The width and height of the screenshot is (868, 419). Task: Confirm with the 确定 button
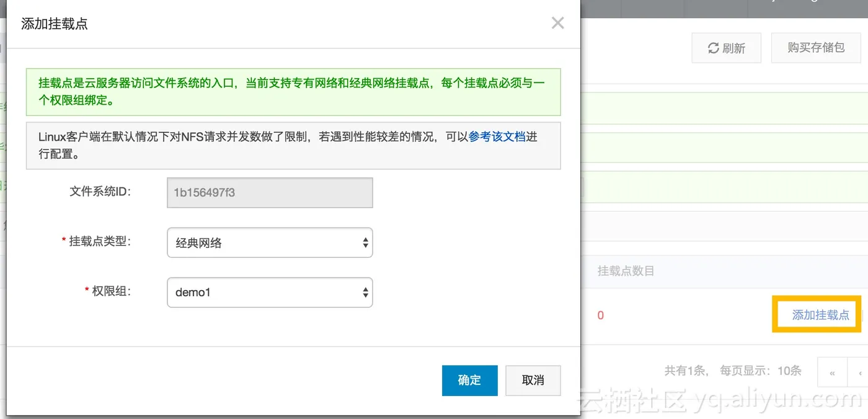click(x=469, y=380)
